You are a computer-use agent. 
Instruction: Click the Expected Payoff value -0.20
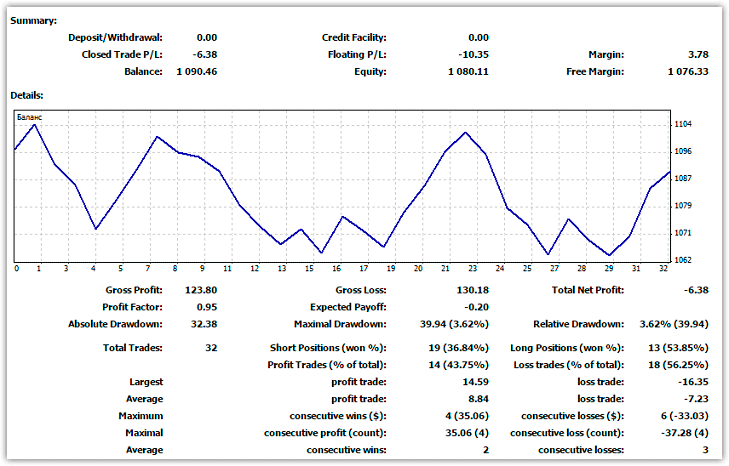pos(476,307)
